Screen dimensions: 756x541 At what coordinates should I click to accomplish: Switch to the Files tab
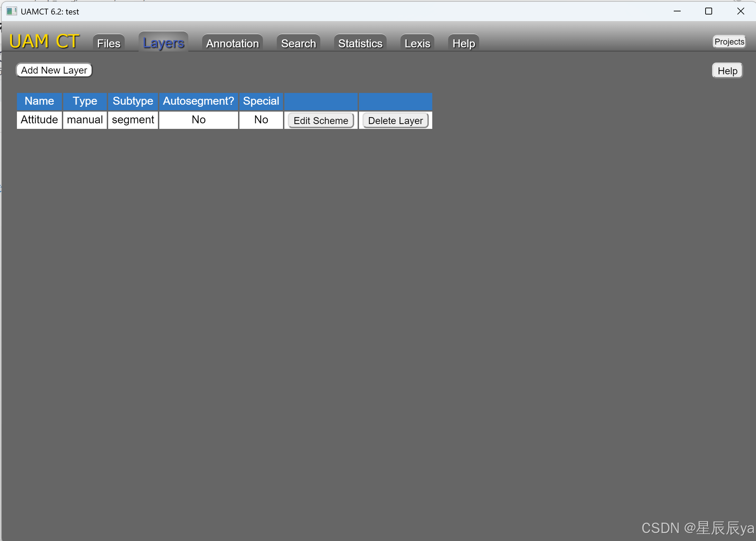[108, 43]
